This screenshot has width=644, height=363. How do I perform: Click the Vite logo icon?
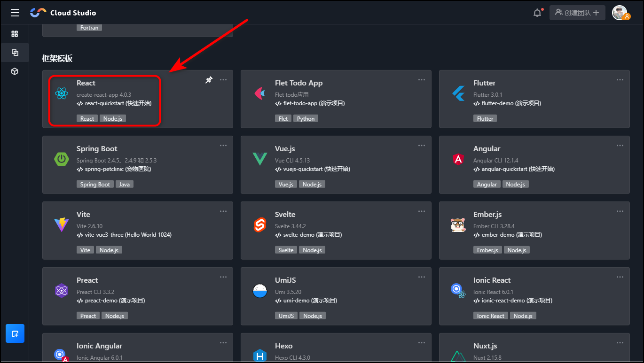[x=62, y=225]
